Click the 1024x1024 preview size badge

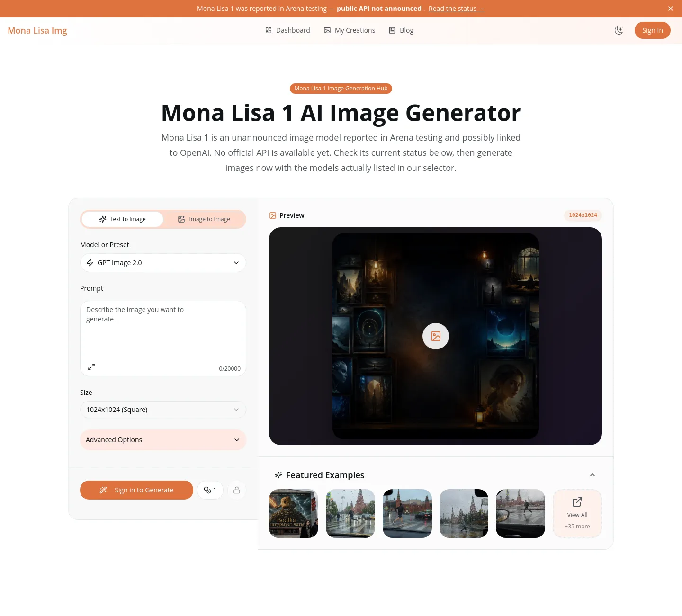pos(583,215)
